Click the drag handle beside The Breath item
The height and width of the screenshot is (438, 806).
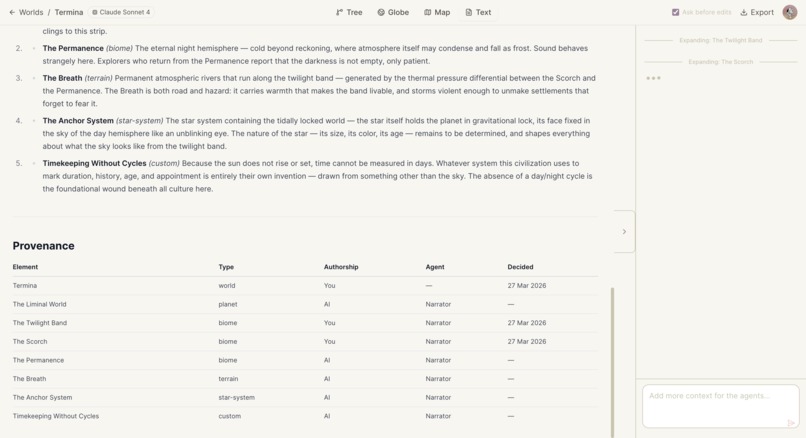[x=34, y=78]
